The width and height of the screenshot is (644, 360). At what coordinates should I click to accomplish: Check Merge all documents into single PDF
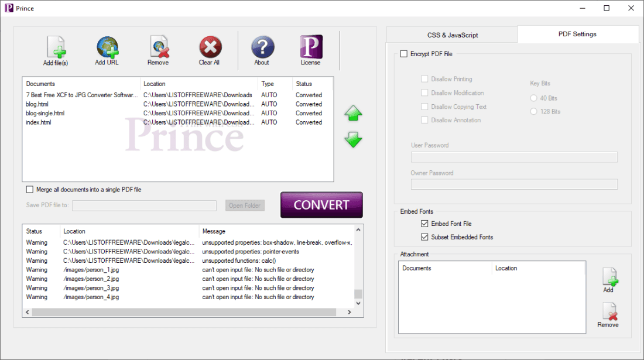coord(30,189)
